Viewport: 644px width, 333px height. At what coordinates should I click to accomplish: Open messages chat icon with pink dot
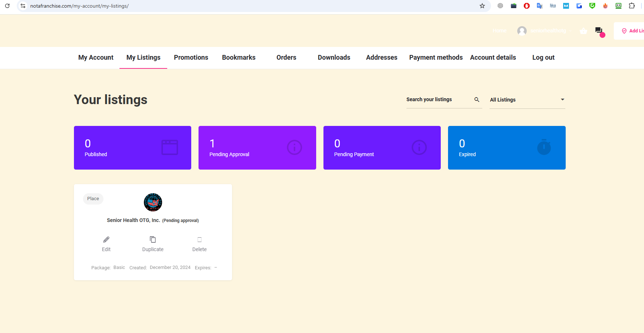pos(600,32)
